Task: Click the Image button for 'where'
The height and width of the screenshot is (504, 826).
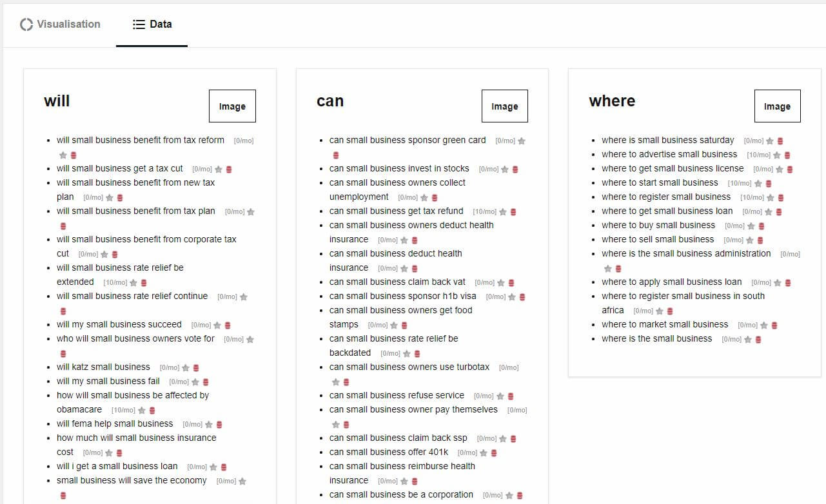Action: click(x=777, y=106)
